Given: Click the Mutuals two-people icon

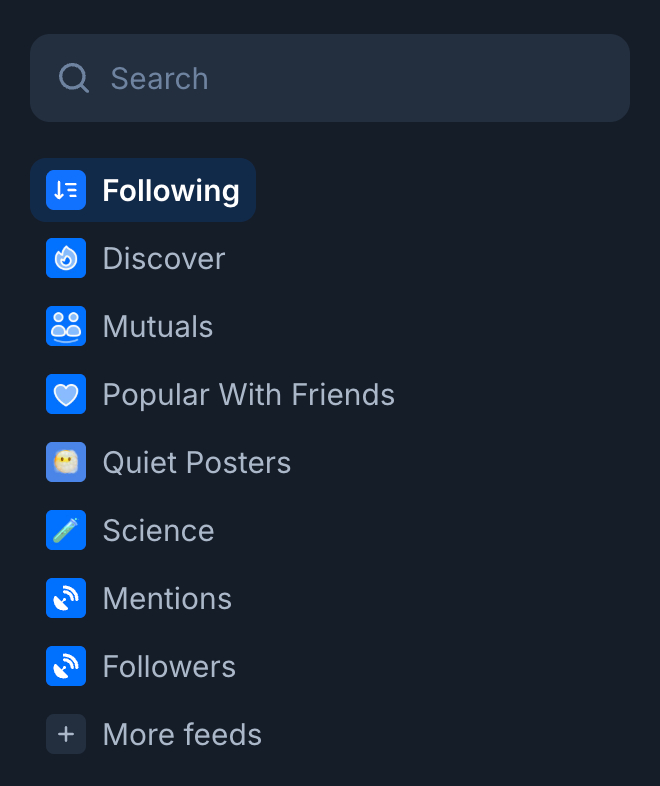Looking at the screenshot, I should click(66, 326).
